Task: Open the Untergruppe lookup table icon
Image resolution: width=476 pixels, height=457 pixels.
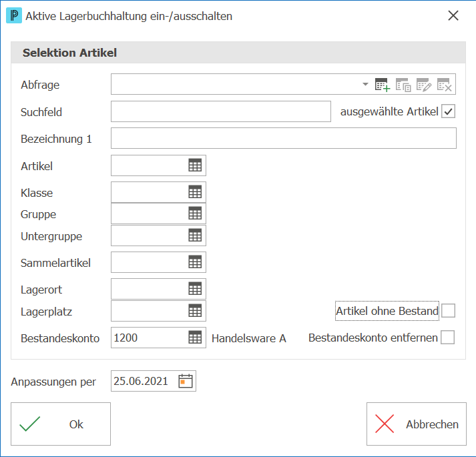Action: click(x=195, y=236)
